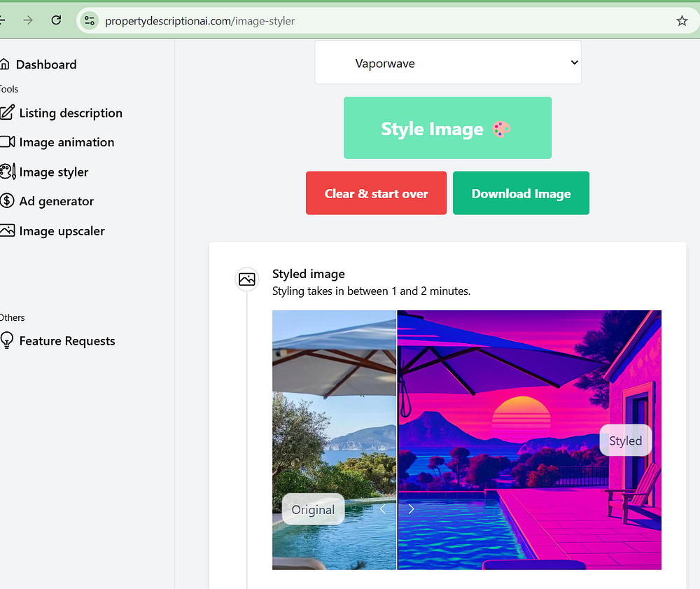Go forward with the browser arrow

point(28,20)
